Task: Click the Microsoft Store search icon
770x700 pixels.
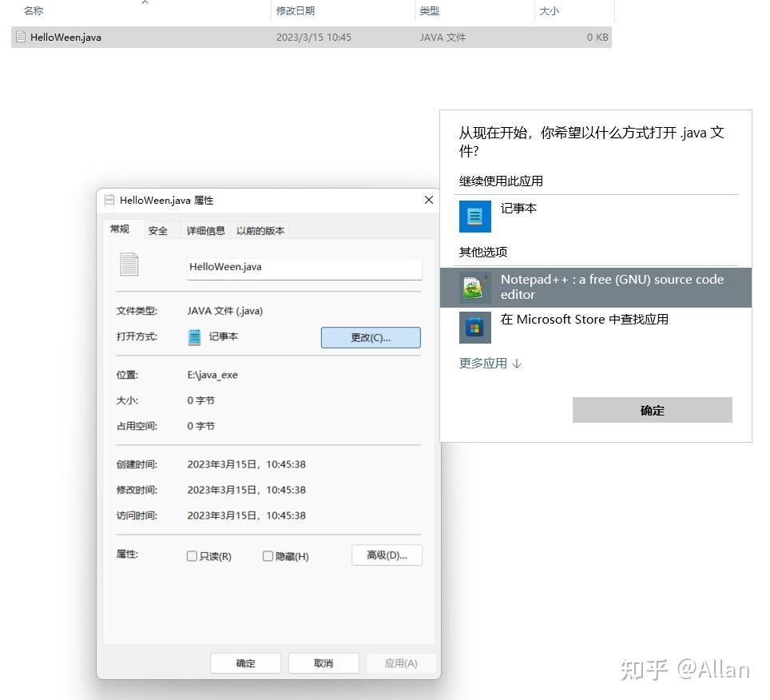Action: pos(474,327)
